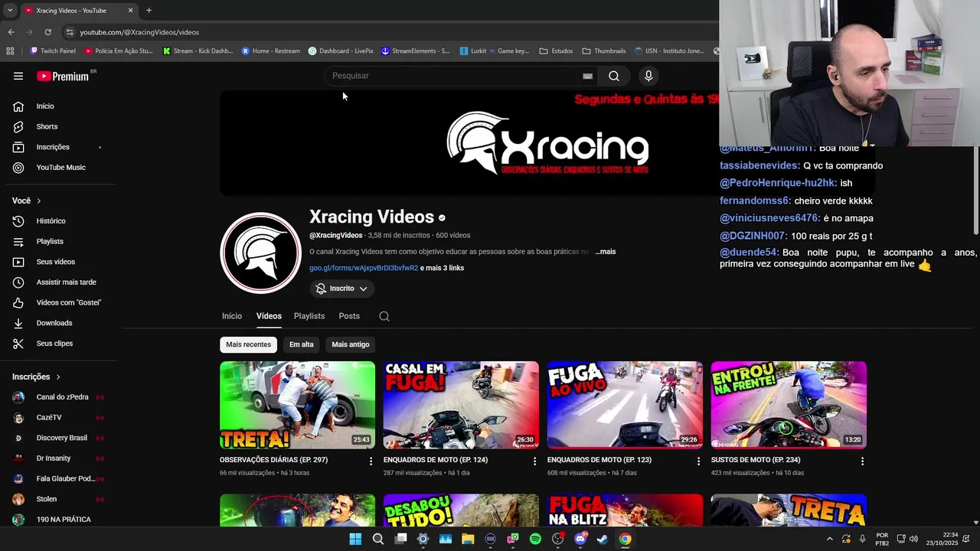
Task: Open the Casal em Fuga video thumbnail
Action: pyautogui.click(x=461, y=405)
